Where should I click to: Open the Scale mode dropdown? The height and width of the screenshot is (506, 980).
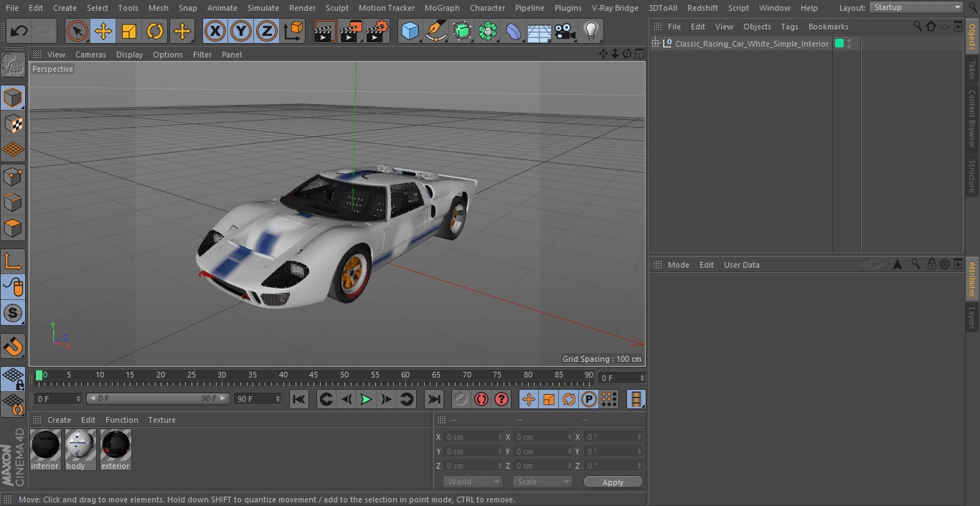point(542,482)
